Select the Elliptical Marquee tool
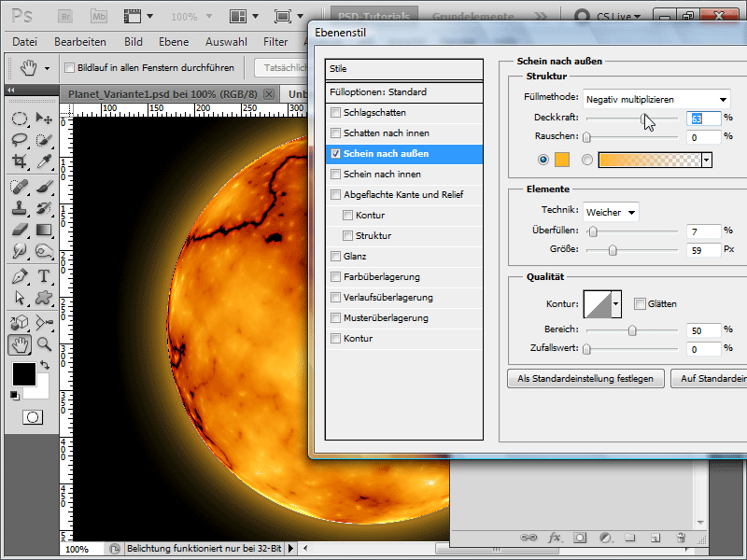The image size is (747, 560). [x=20, y=119]
